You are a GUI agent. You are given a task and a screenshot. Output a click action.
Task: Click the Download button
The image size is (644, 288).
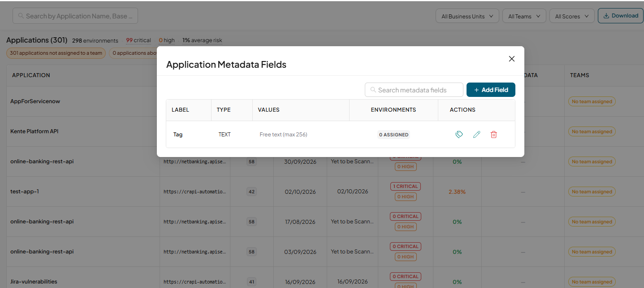point(621,16)
